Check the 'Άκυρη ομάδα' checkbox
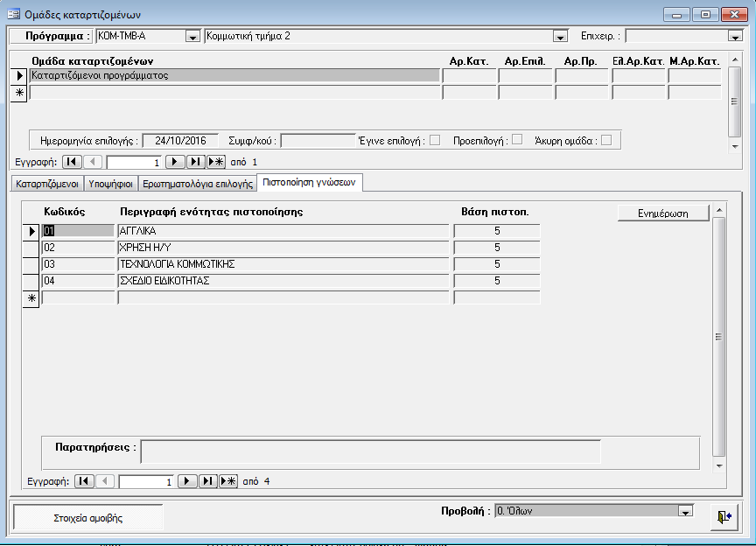 click(605, 140)
